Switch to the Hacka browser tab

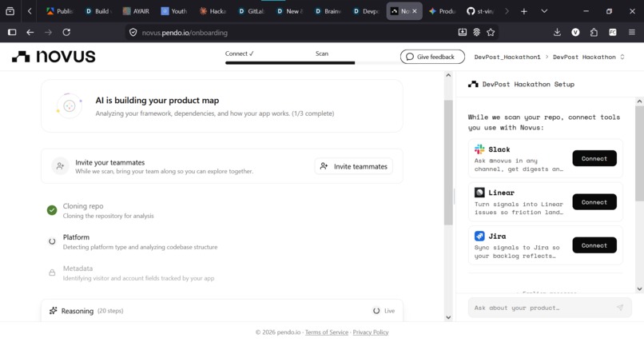[213, 11]
